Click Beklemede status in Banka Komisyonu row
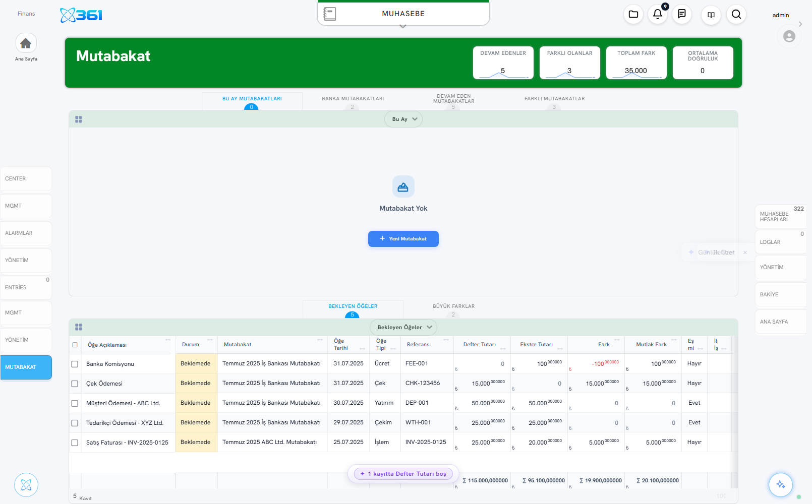812x504 pixels. tap(196, 363)
